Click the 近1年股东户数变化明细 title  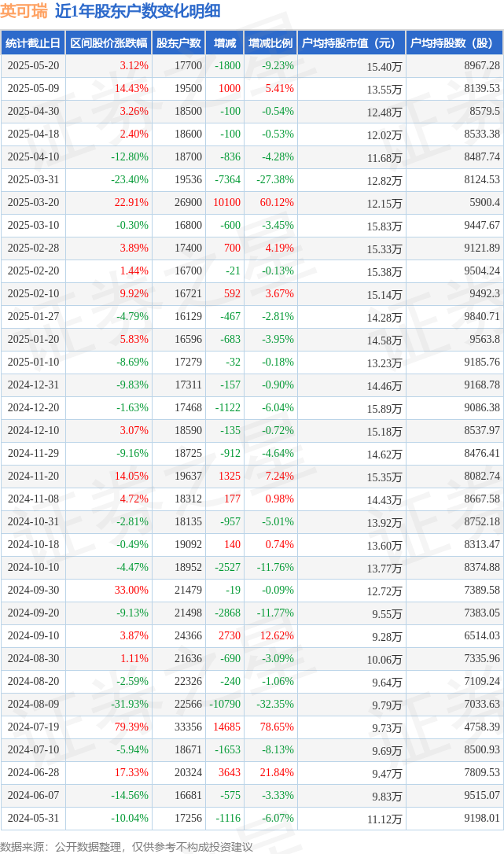(138, 11)
